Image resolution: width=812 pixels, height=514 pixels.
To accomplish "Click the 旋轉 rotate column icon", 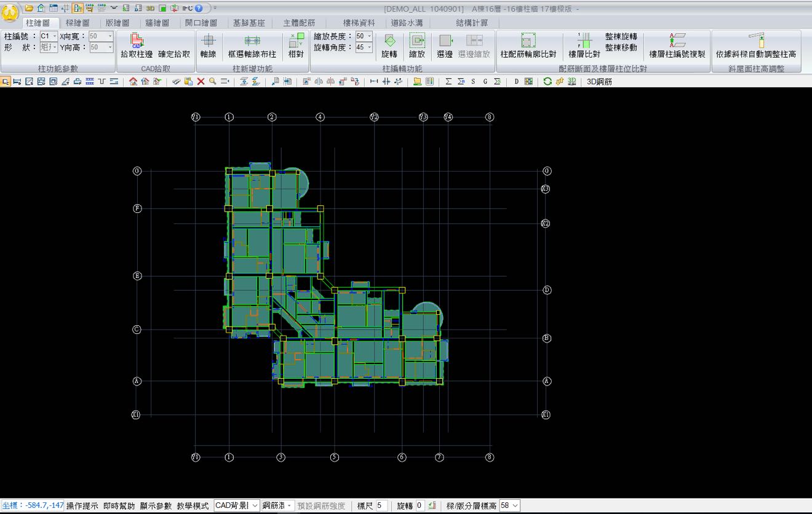I will [x=389, y=41].
